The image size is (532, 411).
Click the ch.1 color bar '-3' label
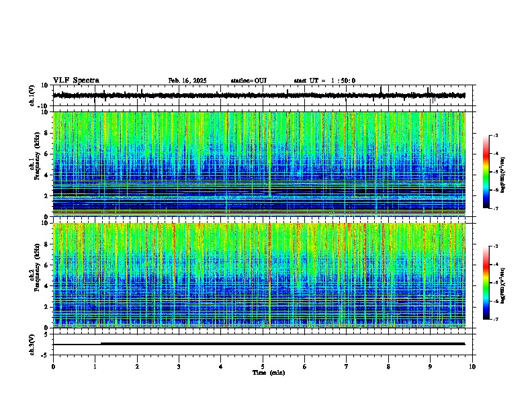click(495, 135)
